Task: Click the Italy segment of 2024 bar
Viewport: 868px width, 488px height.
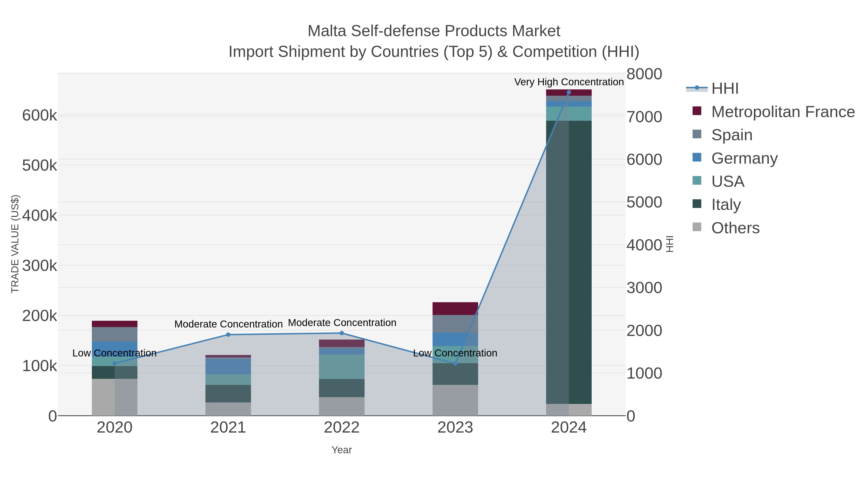Action: pyautogui.click(x=569, y=262)
